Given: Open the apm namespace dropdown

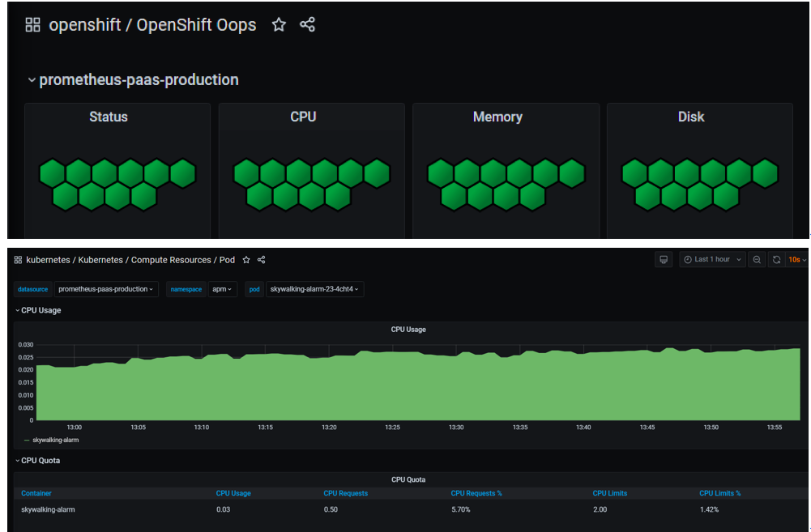Looking at the screenshot, I should click(223, 289).
